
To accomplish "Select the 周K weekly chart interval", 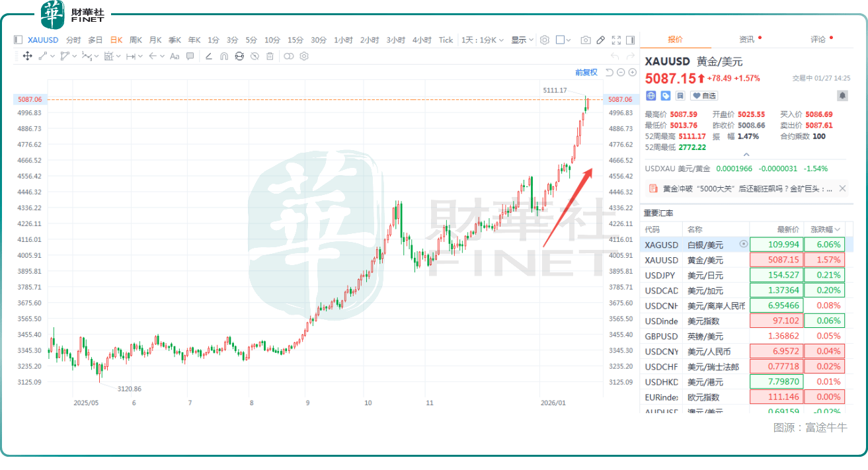I will point(136,40).
